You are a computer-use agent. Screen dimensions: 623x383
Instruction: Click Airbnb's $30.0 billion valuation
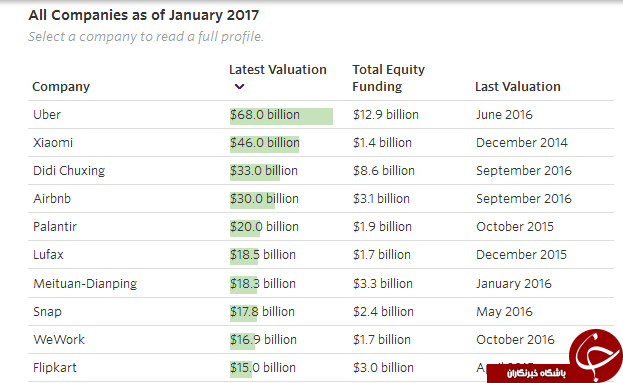tap(264, 199)
